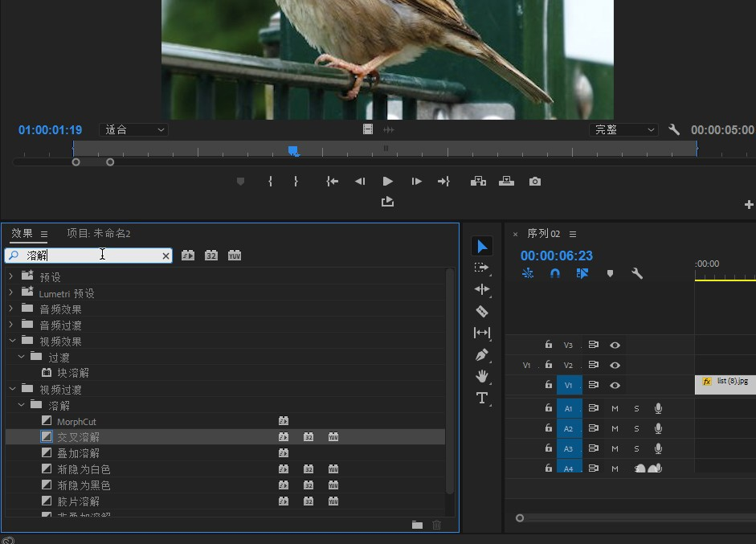The height and width of the screenshot is (544, 756).
Task: Click the timeline zoom slider handle
Action: [520, 518]
